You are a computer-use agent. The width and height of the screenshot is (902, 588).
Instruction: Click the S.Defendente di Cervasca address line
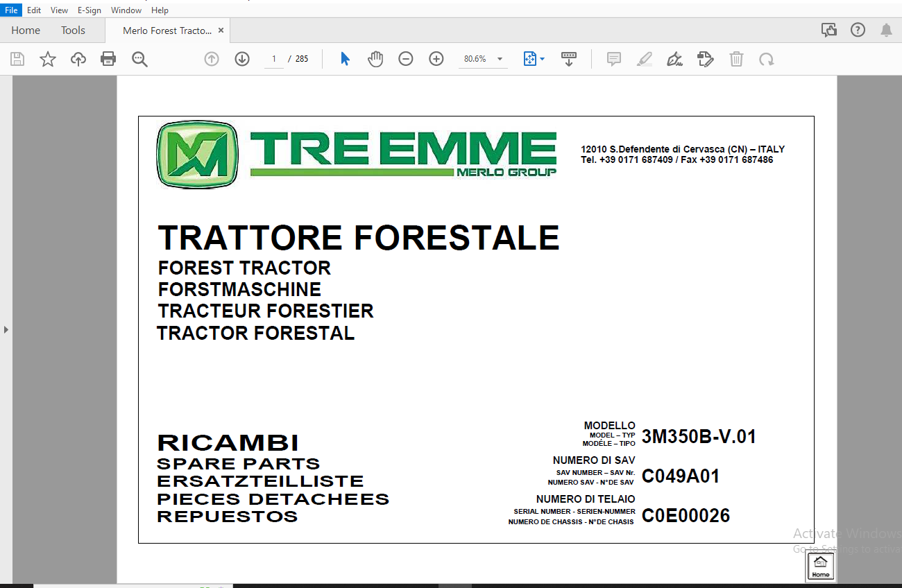pos(683,149)
